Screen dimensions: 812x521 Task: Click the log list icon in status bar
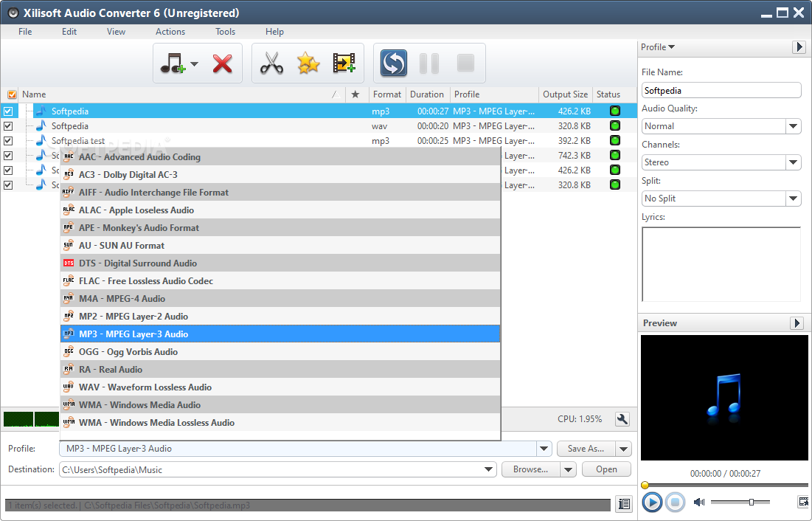(625, 503)
